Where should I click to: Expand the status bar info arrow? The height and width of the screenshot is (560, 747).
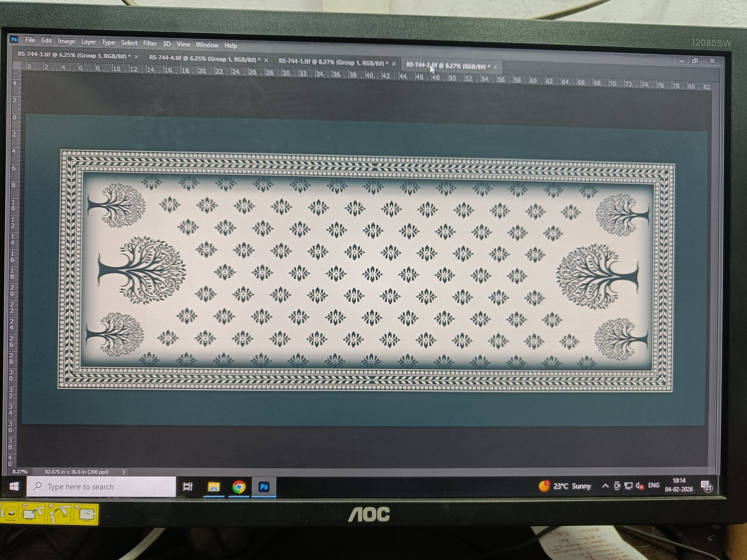[x=124, y=472]
